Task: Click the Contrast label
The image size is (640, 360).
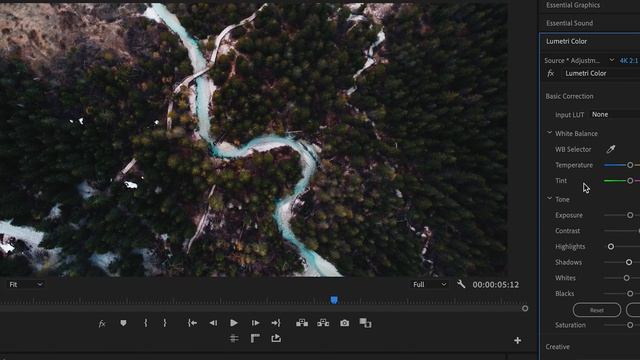Action: coord(567,231)
